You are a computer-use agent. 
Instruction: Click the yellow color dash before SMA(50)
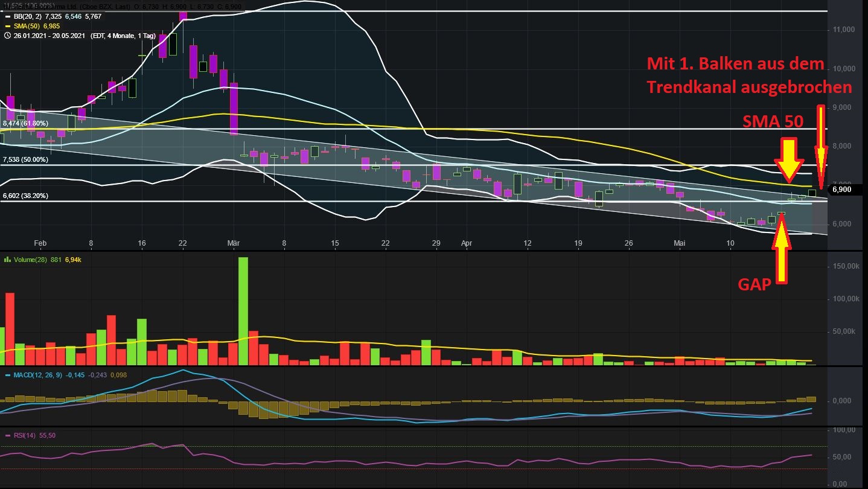7,26
